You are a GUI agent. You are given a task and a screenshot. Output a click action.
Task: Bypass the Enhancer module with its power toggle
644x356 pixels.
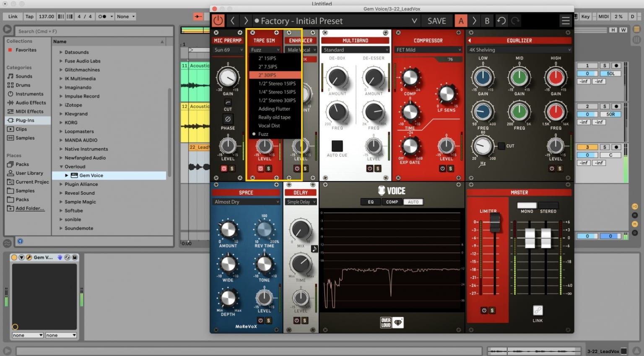[296, 168]
